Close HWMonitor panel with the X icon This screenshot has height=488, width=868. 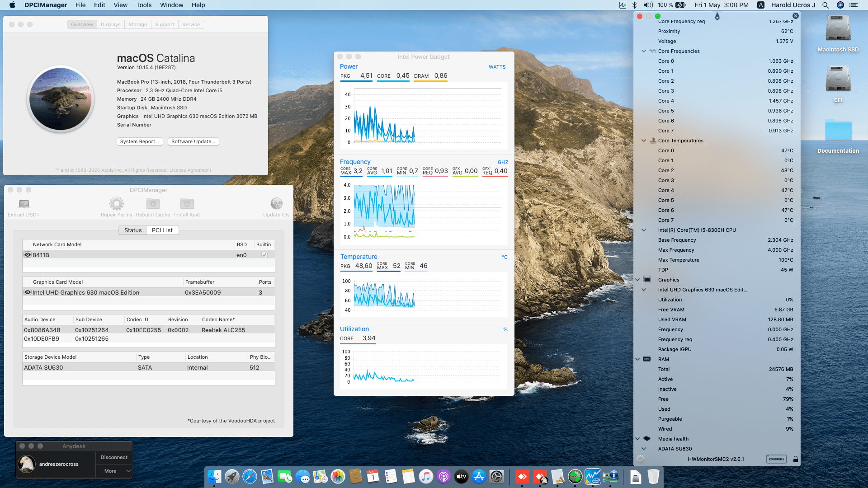pos(795,16)
